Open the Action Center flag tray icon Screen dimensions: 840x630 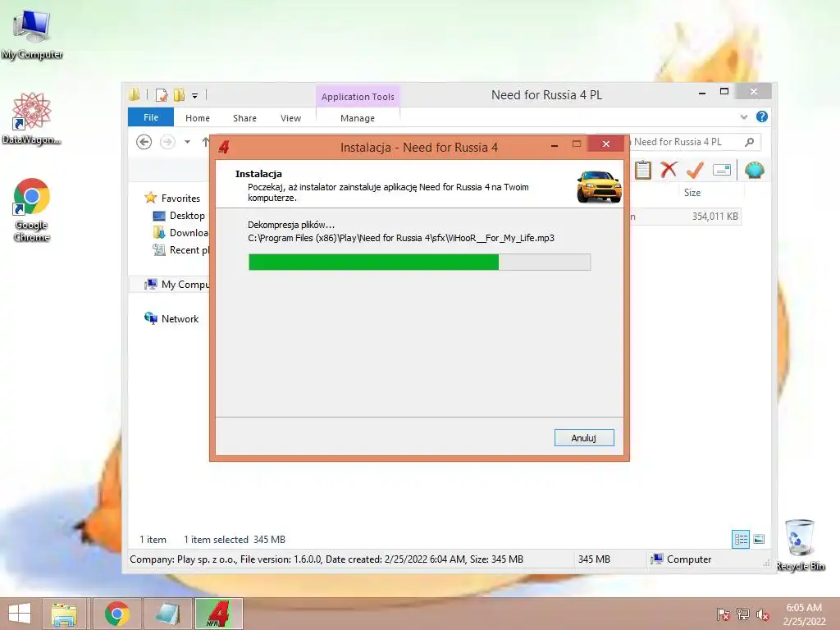click(x=723, y=614)
